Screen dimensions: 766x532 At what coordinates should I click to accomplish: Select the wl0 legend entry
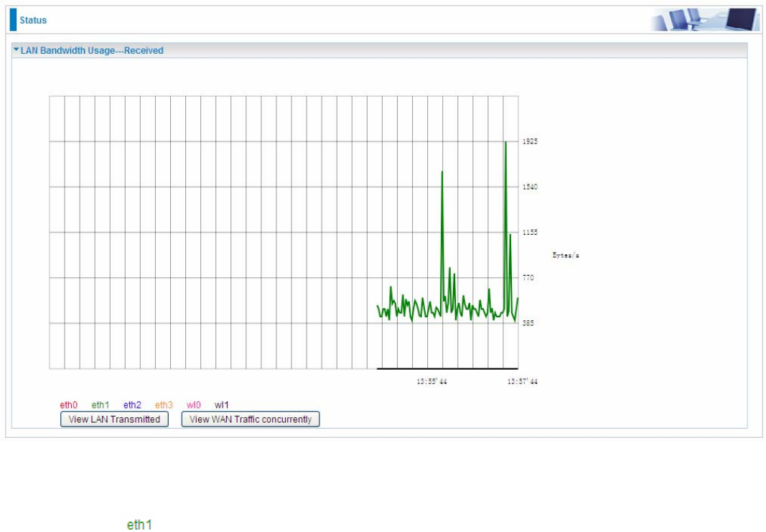(193, 404)
